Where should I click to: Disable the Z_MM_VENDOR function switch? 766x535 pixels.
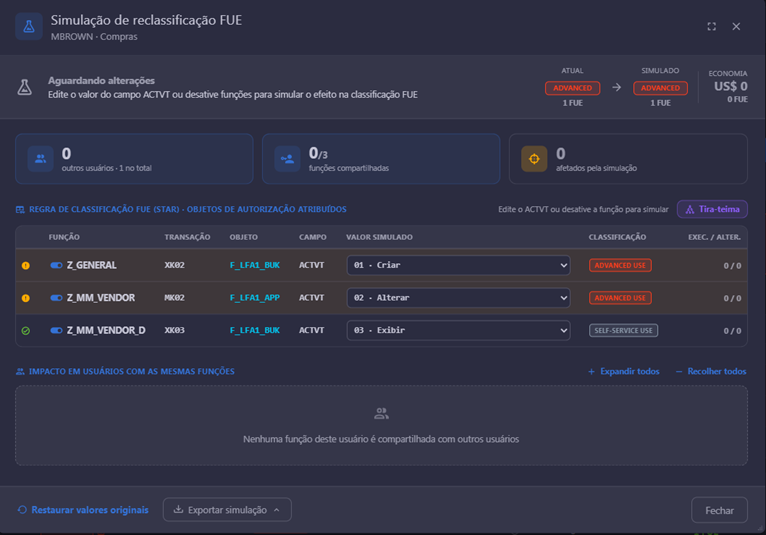[56, 298]
